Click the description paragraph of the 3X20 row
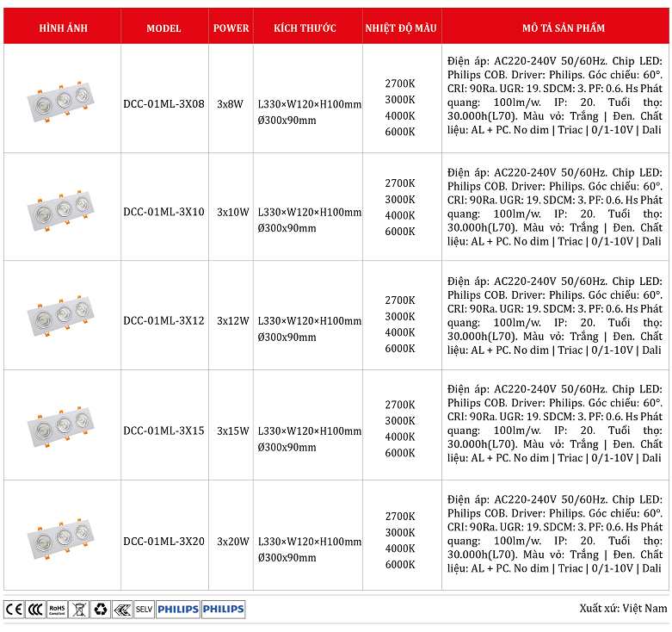 point(555,534)
